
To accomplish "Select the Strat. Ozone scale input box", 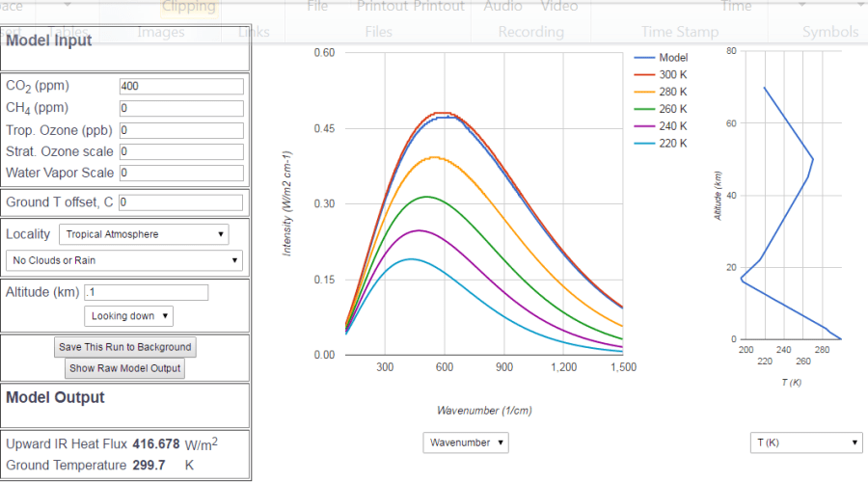I will coord(181,151).
